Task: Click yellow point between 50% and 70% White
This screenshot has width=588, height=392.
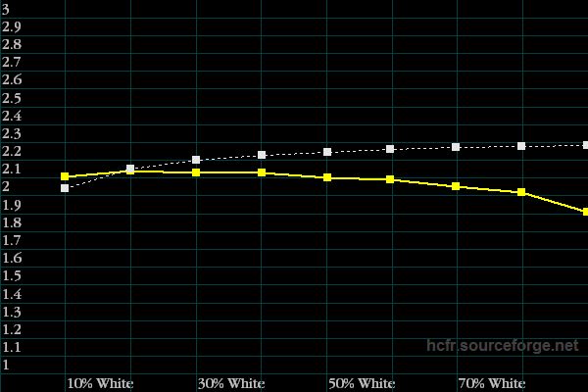Action: pyautogui.click(x=390, y=179)
